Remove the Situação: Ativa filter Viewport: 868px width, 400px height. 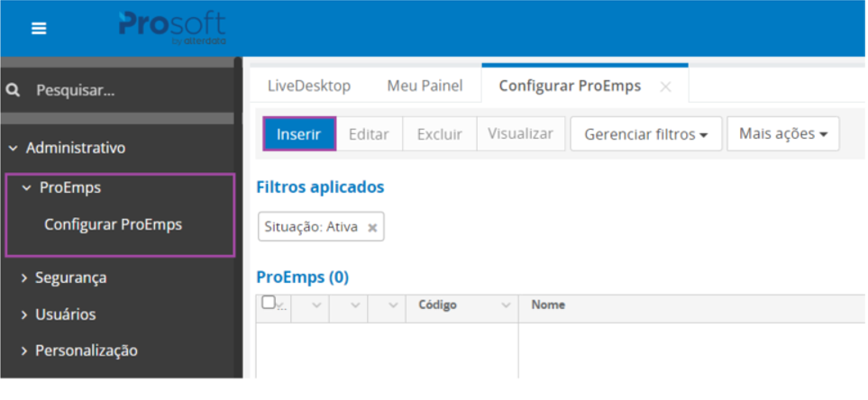[x=372, y=227]
